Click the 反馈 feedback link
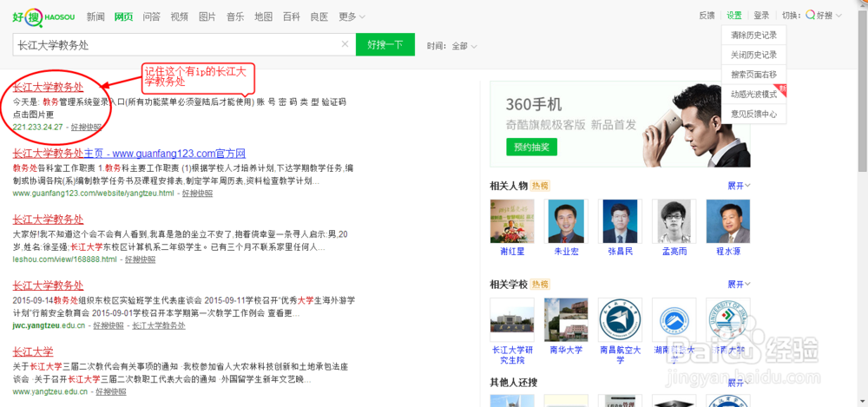Screen dimensions: 868x407 click(707, 16)
